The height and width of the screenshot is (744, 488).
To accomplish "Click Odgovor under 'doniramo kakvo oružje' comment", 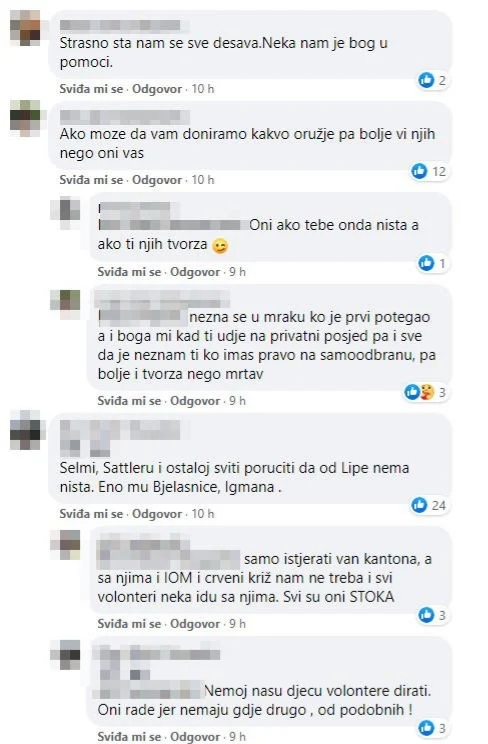I will pyautogui.click(x=157, y=180).
